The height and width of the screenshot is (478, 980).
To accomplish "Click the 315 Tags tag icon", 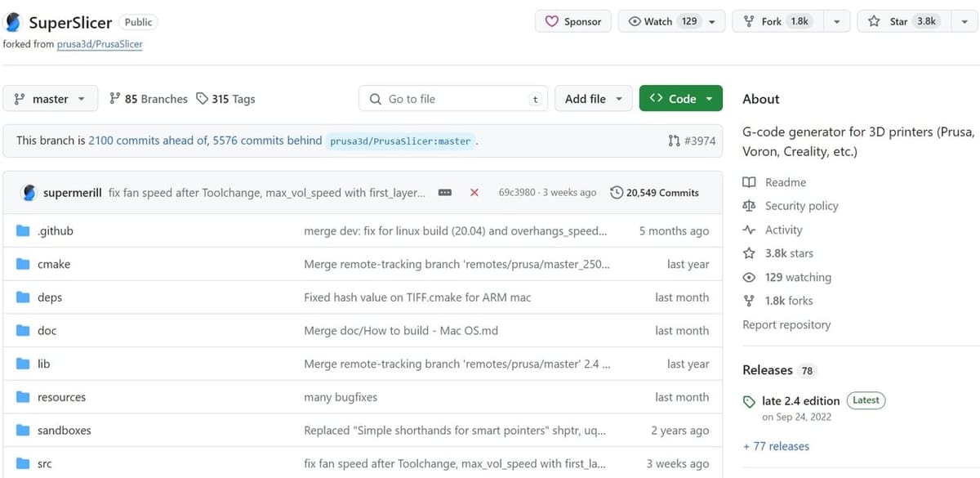I will tap(203, 99).
